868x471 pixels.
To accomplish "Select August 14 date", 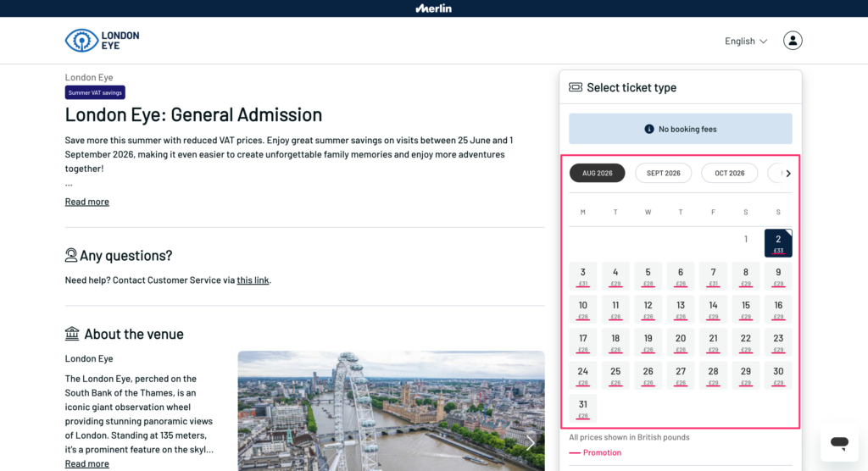I will tap(713, 309).
